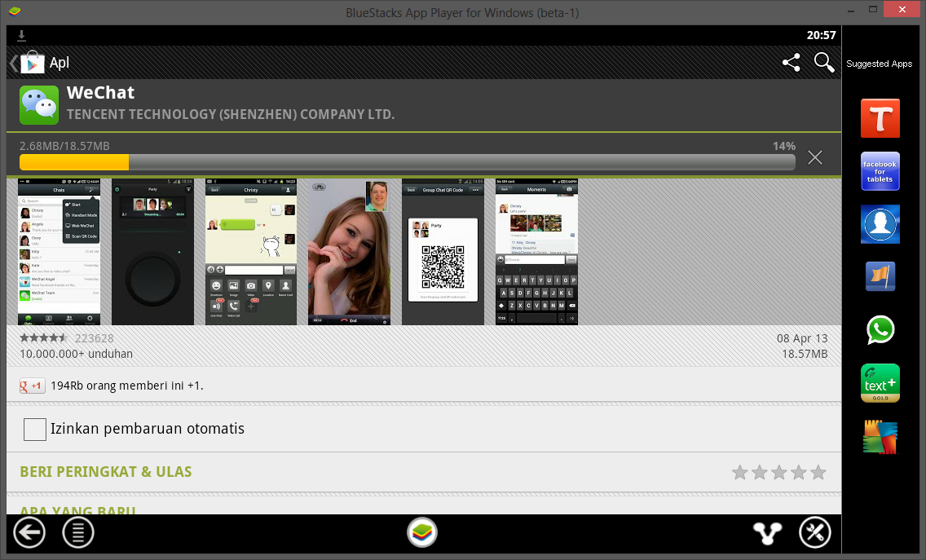This screenshot has width=926, height=560.
Task: Tap the WeChat app icon
Action: point(39,105)
